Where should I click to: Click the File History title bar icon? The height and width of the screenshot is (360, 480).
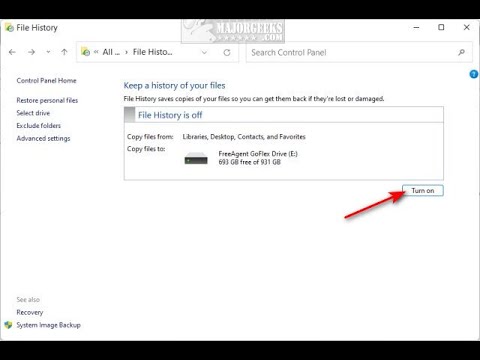(9, 27)
